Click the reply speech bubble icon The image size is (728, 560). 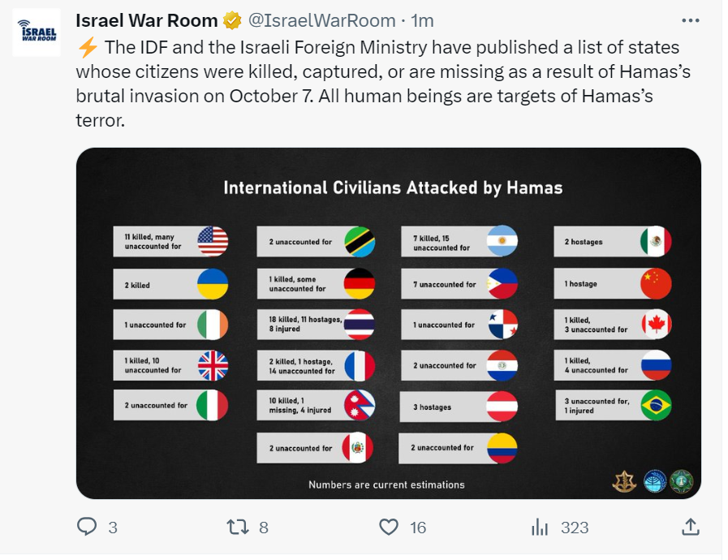[87, 527]
